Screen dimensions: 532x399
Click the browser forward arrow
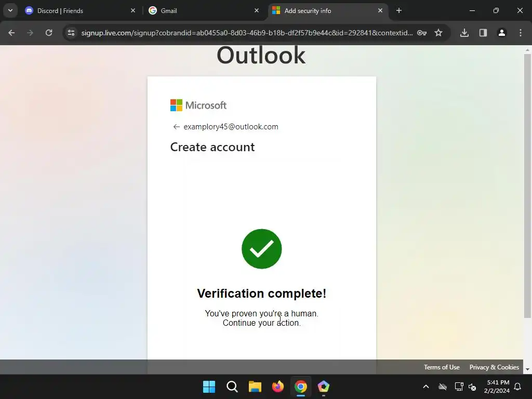click(30, 33)
